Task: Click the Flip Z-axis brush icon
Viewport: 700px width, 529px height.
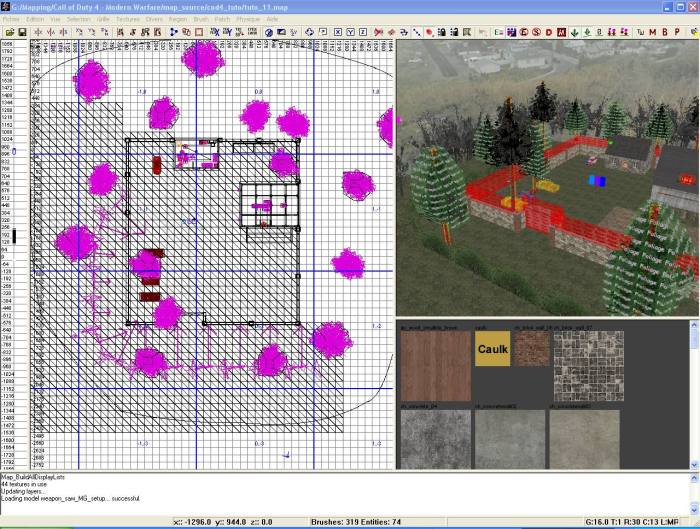Action: 64,32
